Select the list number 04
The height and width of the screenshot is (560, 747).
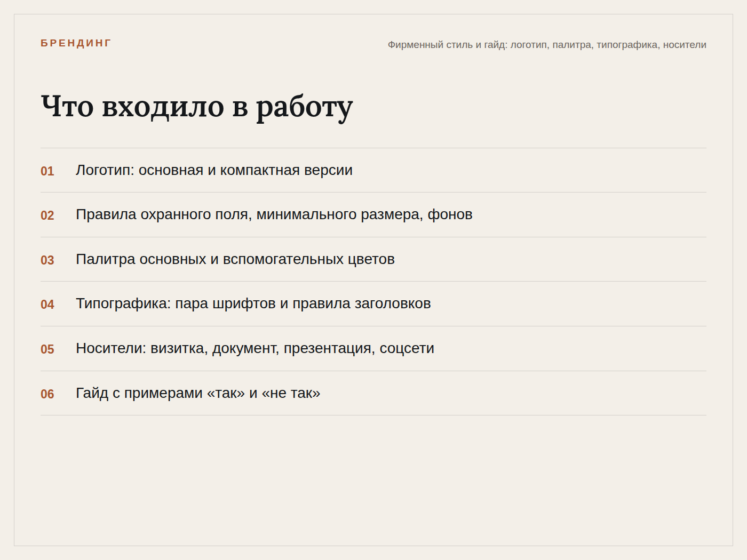point(47,305)
